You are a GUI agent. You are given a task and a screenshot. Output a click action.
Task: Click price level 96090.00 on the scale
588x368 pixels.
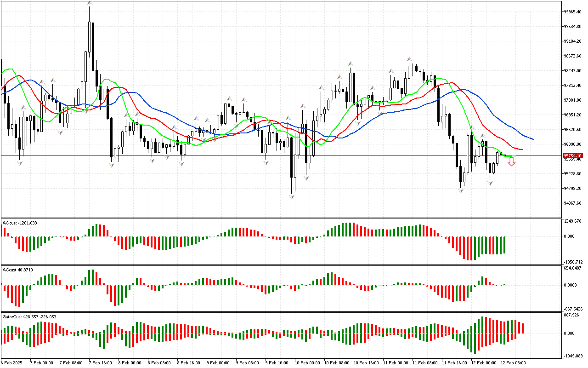(x=573, y=144)
